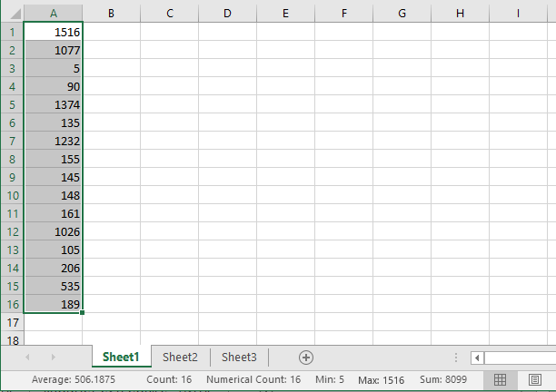Select column B header

pos(112,14)
